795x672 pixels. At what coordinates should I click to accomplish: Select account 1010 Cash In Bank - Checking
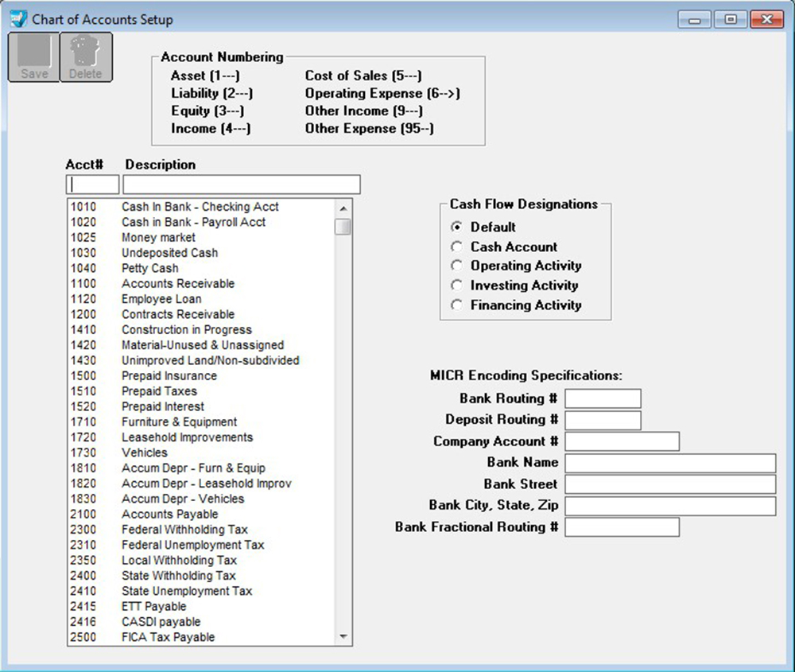(200, 207)
